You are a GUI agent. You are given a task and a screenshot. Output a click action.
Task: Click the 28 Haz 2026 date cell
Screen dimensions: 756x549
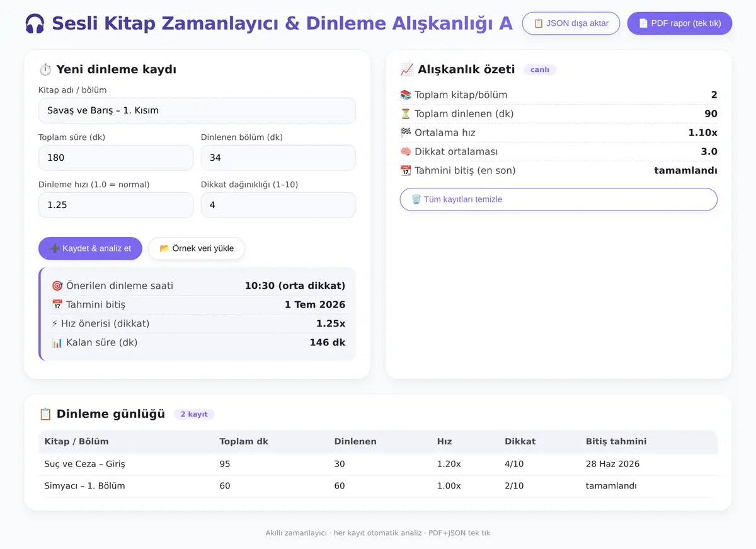pyautogui.click(x=612, y=464)
